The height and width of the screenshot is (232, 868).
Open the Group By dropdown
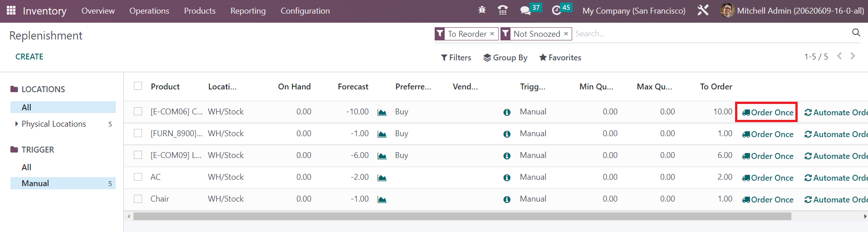click(505, 58)
